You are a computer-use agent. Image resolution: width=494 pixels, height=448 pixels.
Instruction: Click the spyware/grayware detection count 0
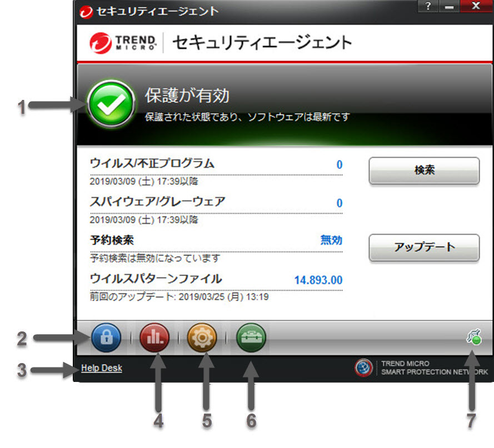339,203
